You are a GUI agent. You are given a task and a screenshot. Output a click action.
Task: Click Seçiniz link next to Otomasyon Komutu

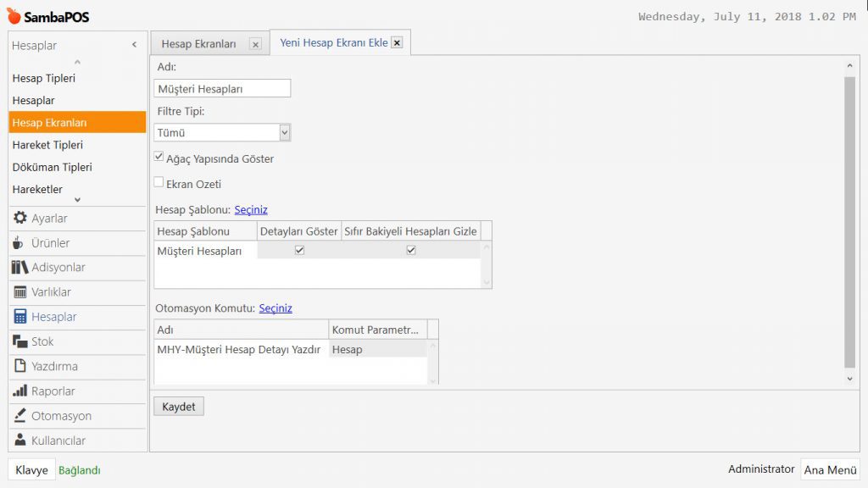click(x=275, y=308)
